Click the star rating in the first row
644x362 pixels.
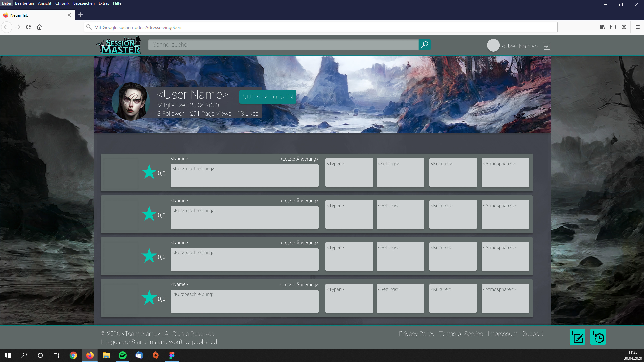coord(149,172)
